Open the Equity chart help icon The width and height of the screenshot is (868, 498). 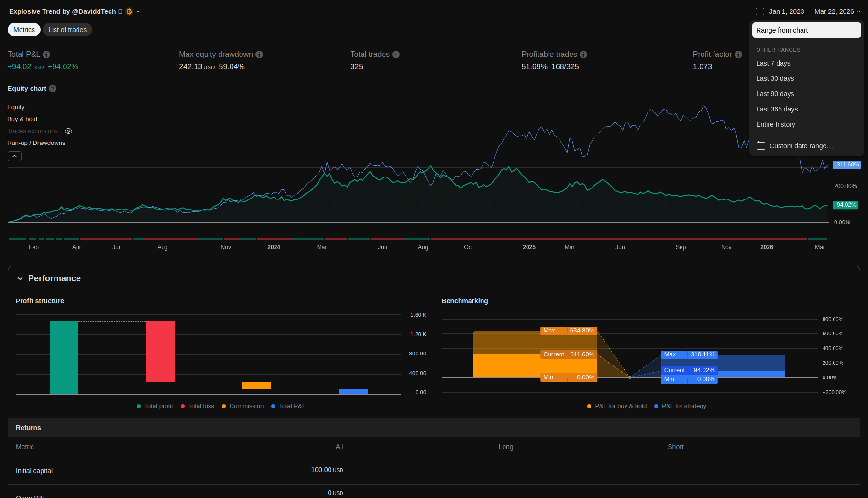pos(53,89)
